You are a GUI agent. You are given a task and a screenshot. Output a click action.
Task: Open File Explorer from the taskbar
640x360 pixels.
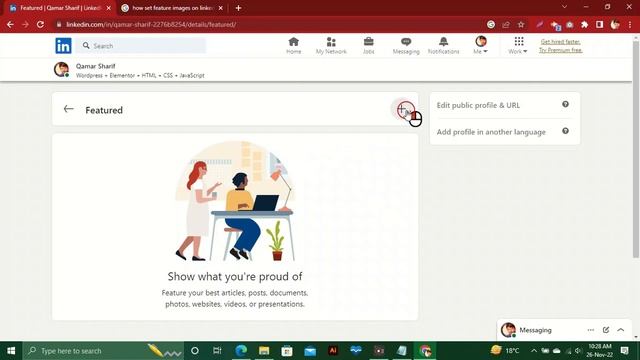point(264,351)
